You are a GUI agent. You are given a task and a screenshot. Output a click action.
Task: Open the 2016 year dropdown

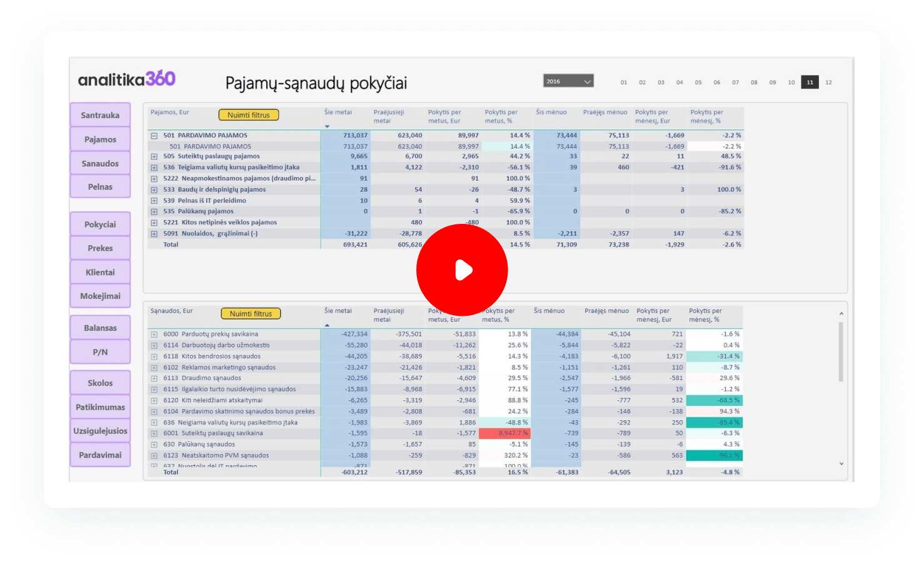click(568, 81)
